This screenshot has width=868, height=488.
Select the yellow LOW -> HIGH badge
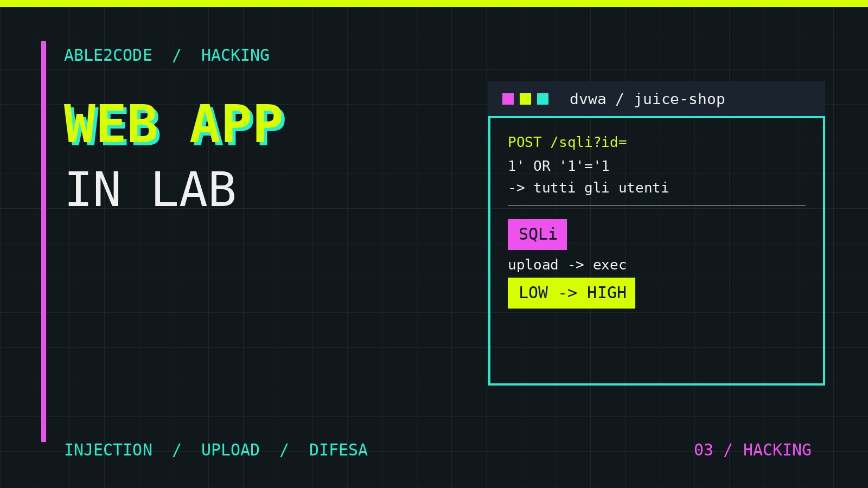pos(571,293)
